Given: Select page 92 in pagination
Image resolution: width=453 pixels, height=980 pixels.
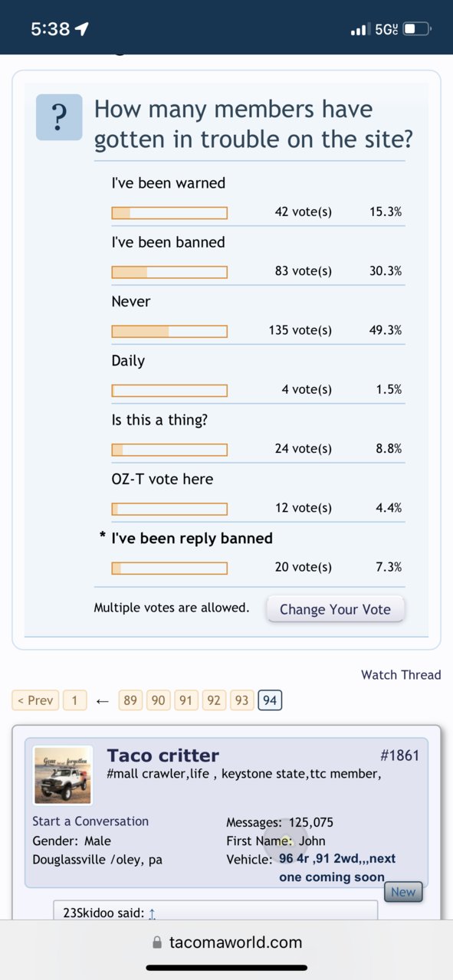Looking at the screenshot, I should coord(214,700).
